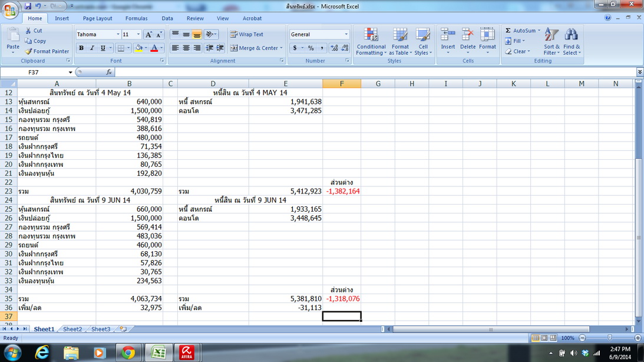Image resolution: width=644 pixels, height=362 pixels.
Task: Open the Cell Styles gallery
Action: point(422,41)
